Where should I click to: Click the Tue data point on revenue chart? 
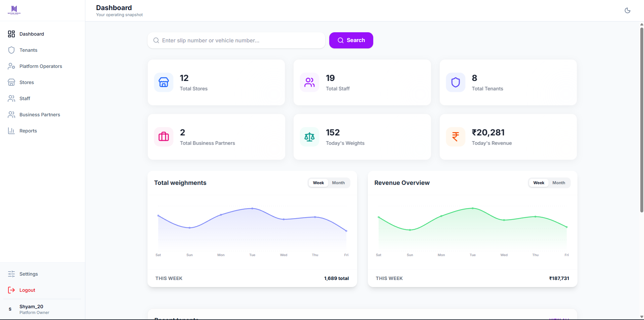(x=473, y=208)
